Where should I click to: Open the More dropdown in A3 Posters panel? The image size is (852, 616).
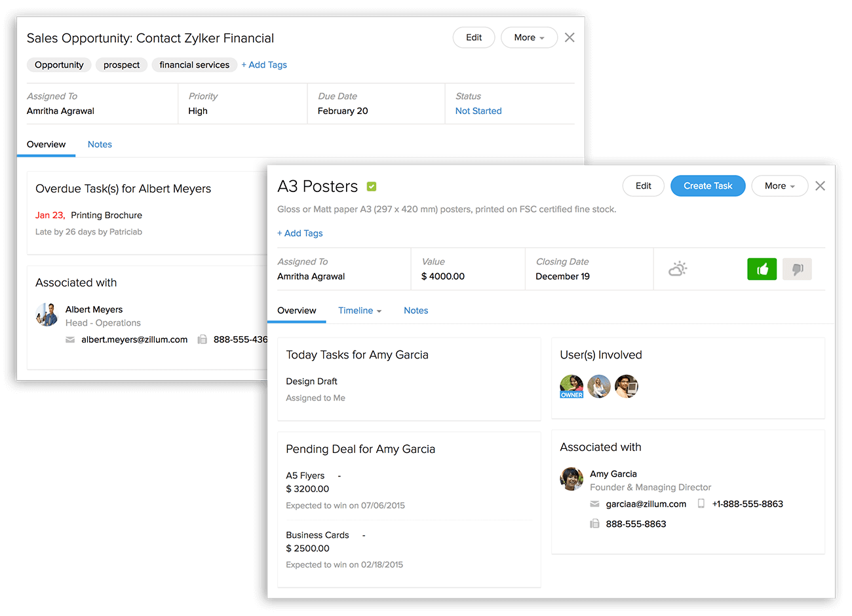[779, 186]
